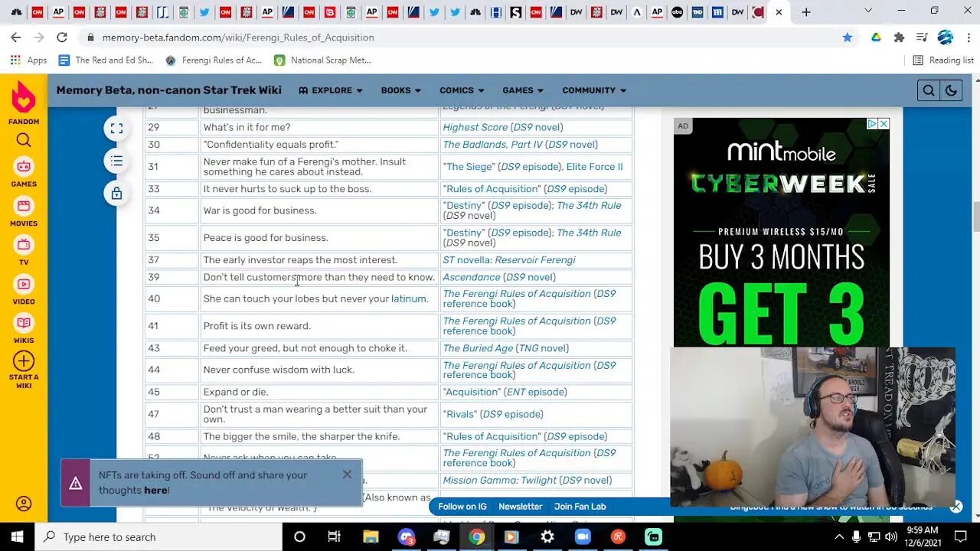980x551 pixels.
Task: Expand the COMMUNITY menu
Action: (x=594, y=90)
